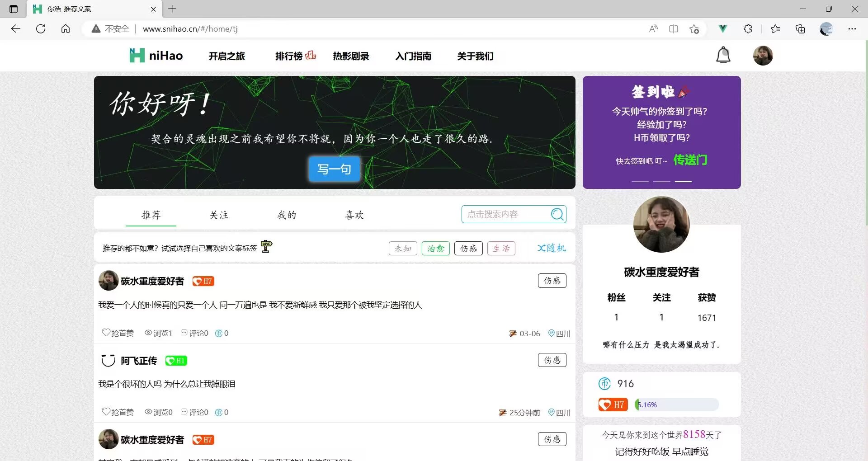Click the H7 level badge on first post
Image resolution: width=868 pixels, height=461 pixels.
point(203,281)
